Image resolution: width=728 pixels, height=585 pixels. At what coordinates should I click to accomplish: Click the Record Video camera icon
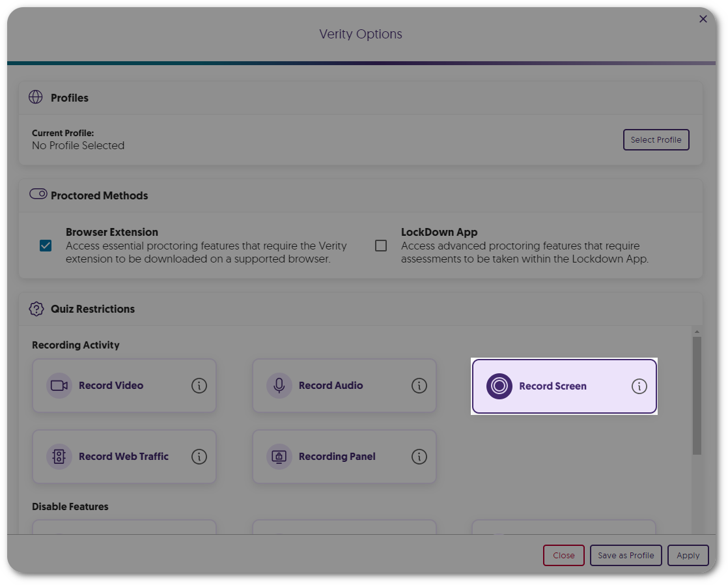pos(59,386)
